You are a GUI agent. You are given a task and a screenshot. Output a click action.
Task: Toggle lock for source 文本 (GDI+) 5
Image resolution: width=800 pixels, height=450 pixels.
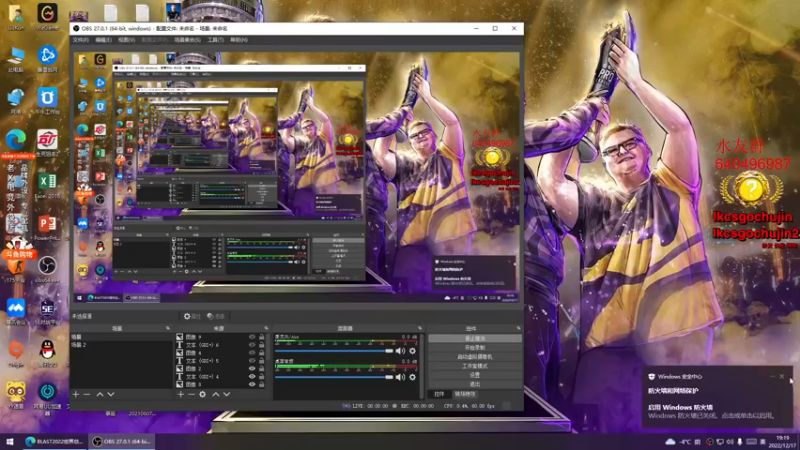pyautogui.click(x=262, y=361)
